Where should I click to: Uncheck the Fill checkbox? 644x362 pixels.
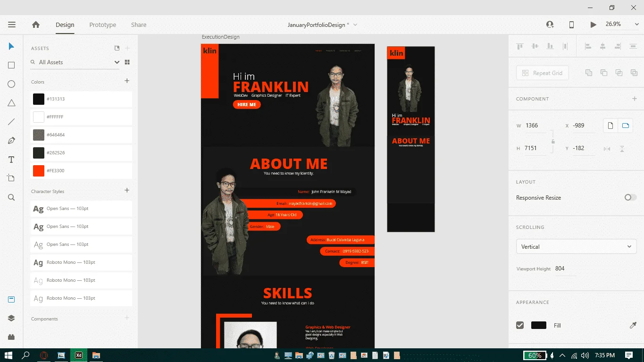[520, 325]
